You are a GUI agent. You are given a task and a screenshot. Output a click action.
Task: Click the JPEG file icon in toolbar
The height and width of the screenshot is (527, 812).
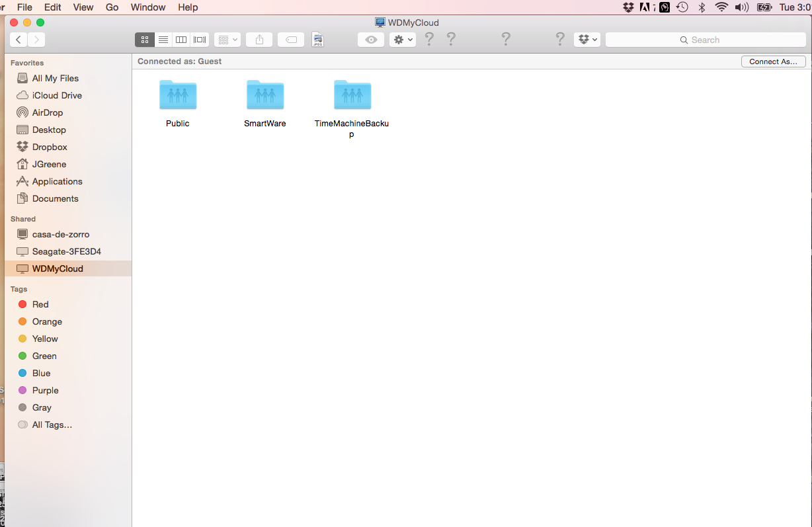pos(318,40)
